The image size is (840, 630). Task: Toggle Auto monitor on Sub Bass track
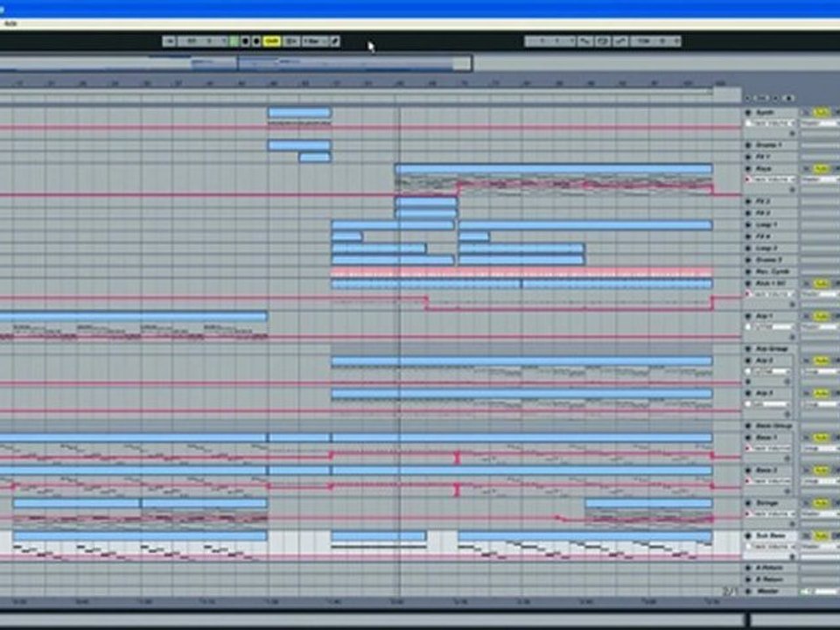coord(822,535)
